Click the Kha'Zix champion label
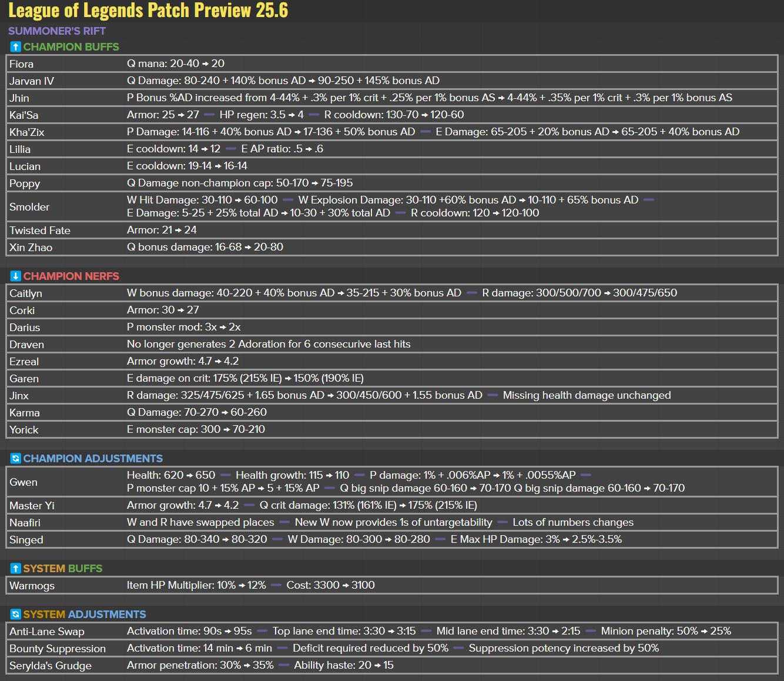 click(x=27, y=132)
